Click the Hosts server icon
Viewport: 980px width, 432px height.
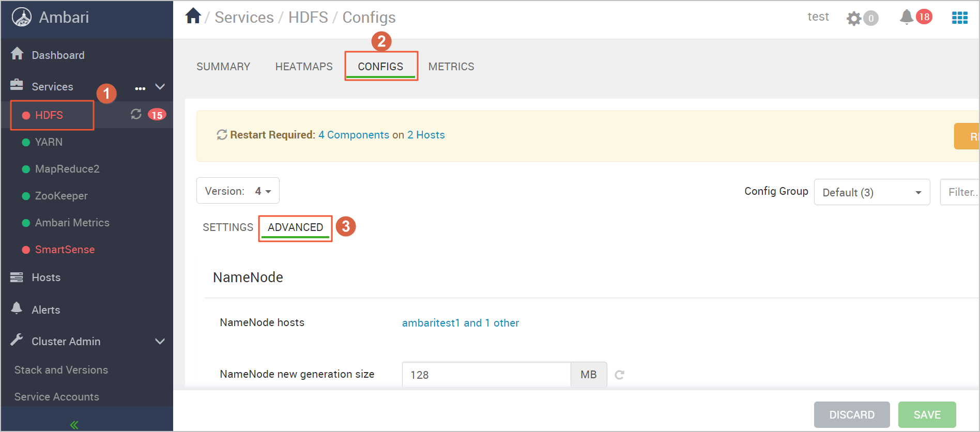(17, 277)
